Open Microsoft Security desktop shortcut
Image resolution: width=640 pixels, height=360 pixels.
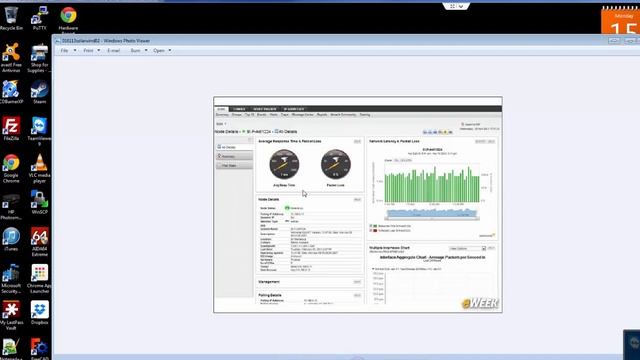pos(11,279)
